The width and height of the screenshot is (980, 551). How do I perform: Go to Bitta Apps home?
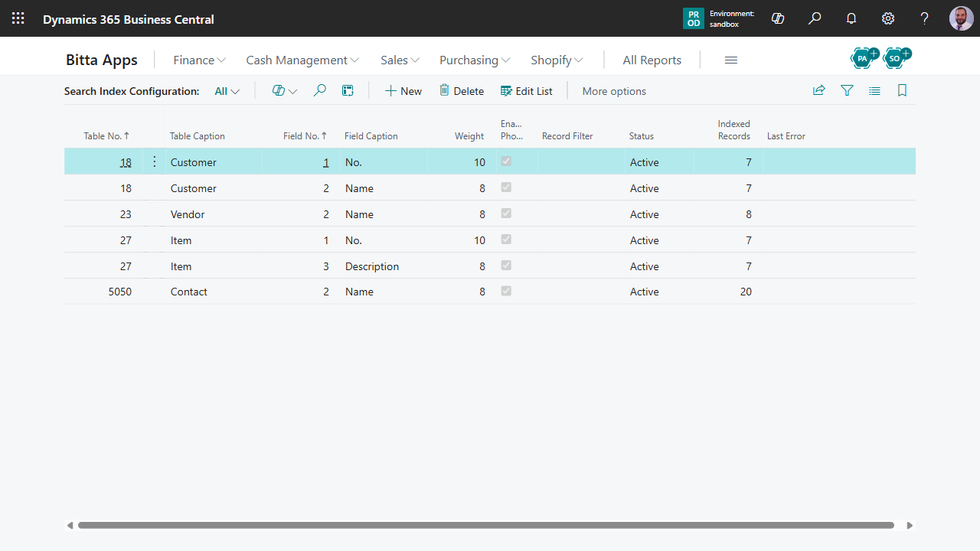tap(102, 60)
